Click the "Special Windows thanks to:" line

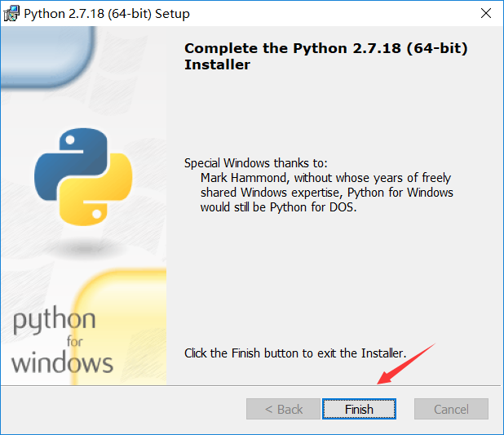click(x=256, y=163)
